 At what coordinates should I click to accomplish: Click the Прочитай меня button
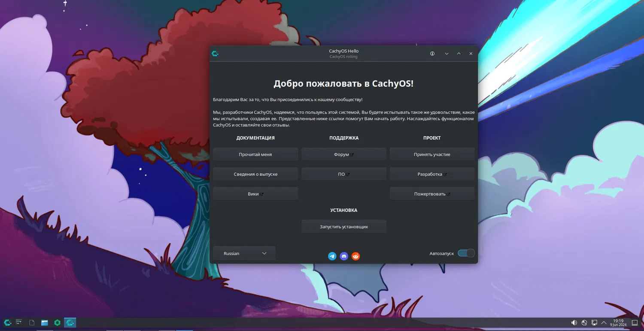[255, 154]
